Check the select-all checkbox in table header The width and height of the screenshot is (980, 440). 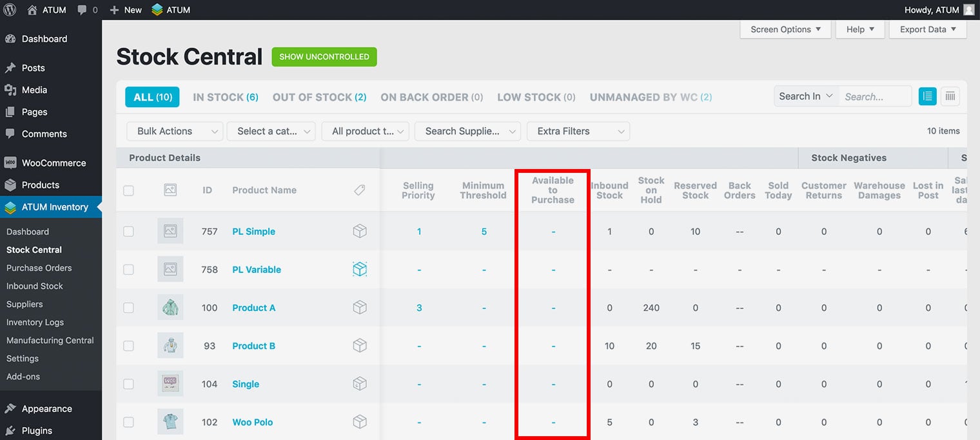point(129,190)
